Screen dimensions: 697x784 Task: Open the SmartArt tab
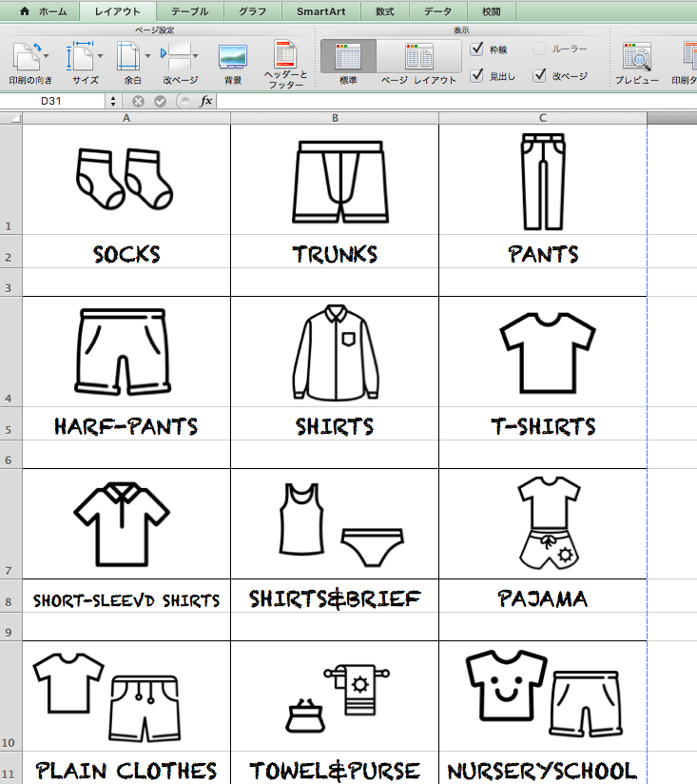(320, 11)
